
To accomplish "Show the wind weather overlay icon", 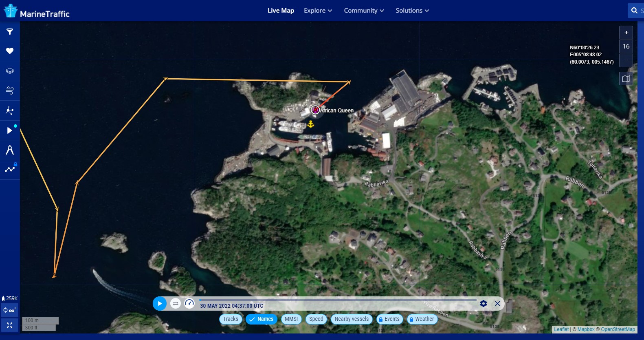I will click(10, 91).
